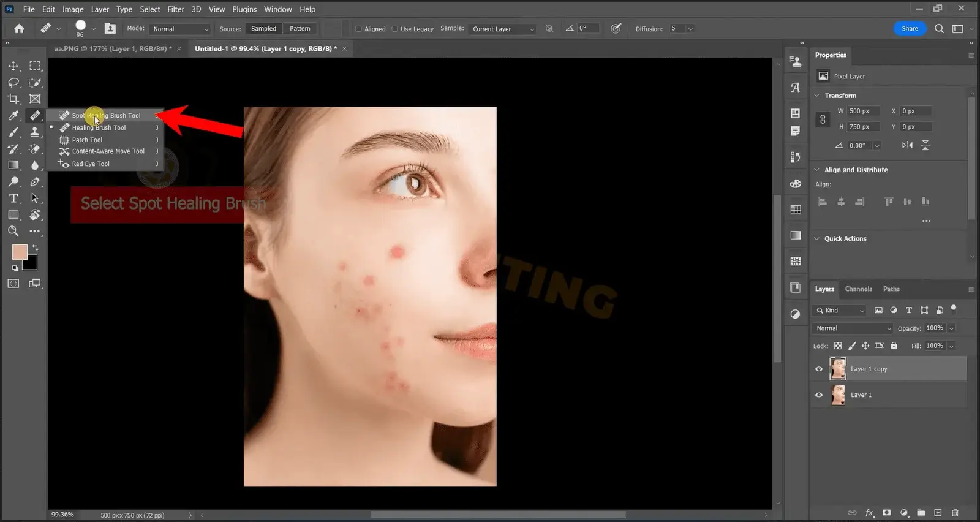Switch to the Channels tab
The width and height of the screenshot is (980, 522).
858,289
